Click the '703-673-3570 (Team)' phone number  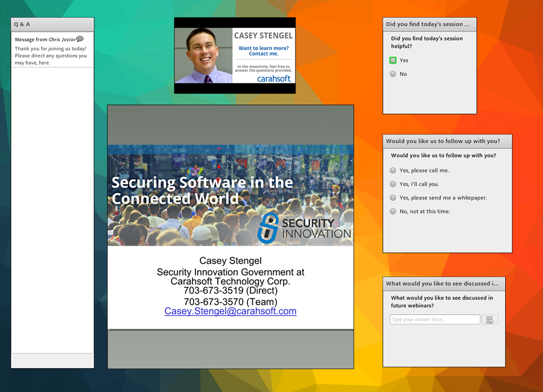click(x=230, y=302)
